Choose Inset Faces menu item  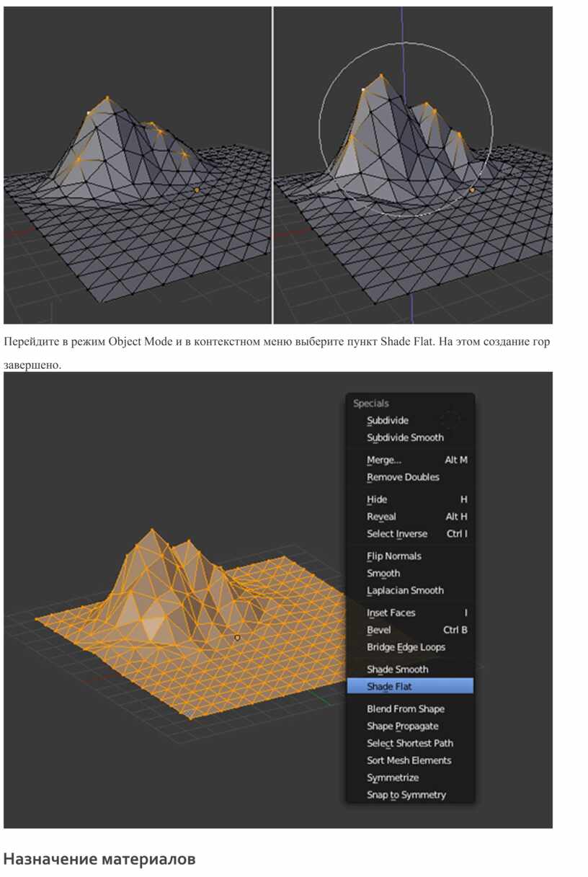(410, 613)
